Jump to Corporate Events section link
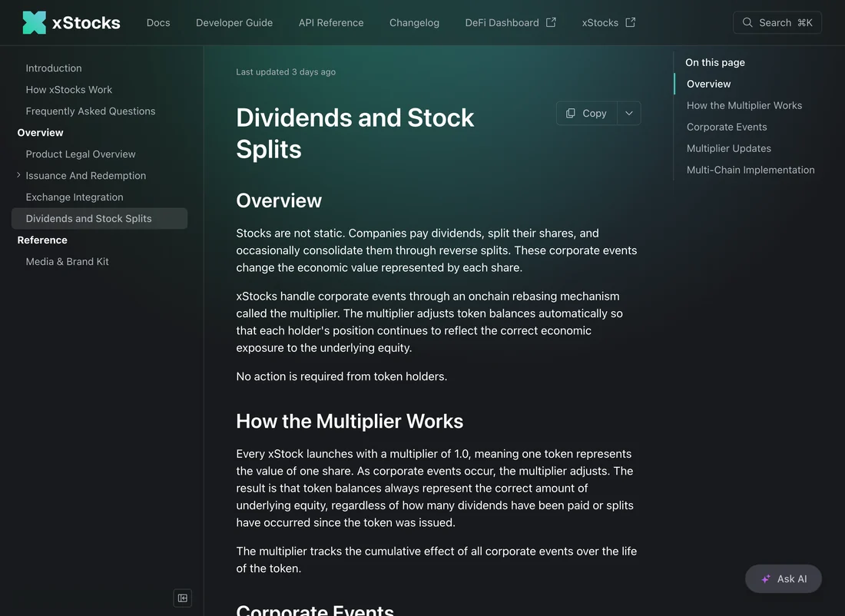The height and width of the screenshot is (616, 845). [727, 128]
